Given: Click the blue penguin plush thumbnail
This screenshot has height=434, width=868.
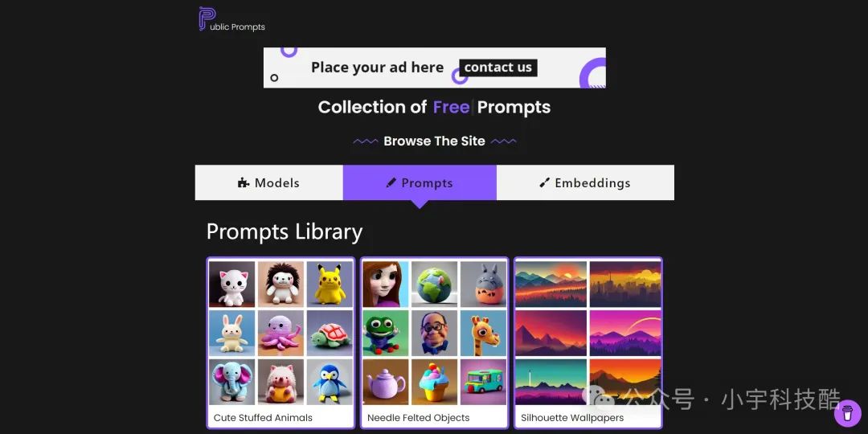Looking at the screenshot, I should [330, 382].
